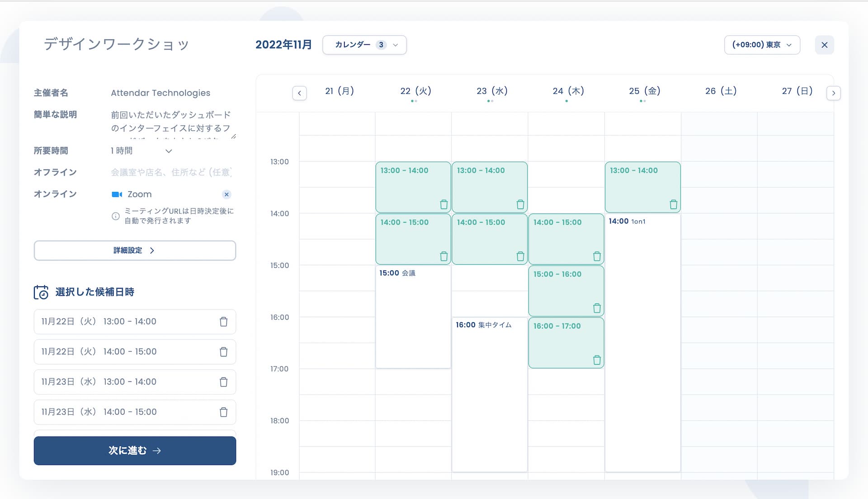Screen dimensions: 868x499
Task: Open the カレンダー selector dropdown
Action: 364,45
